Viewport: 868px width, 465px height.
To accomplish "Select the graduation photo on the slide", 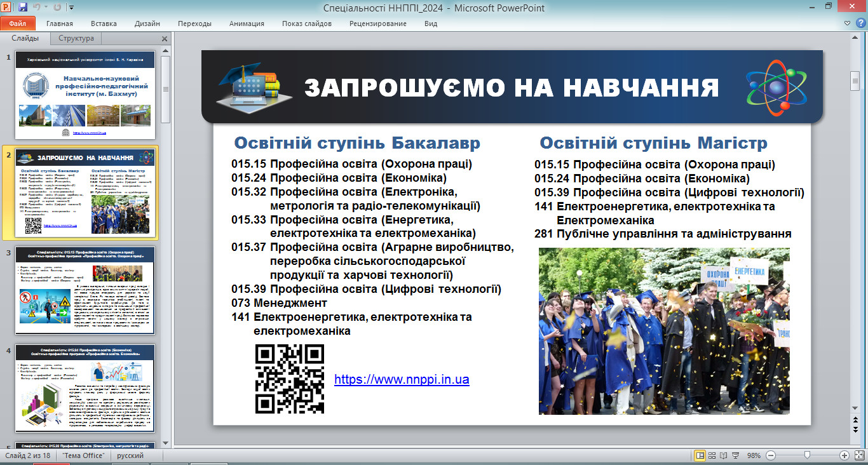I will [664, 331].
